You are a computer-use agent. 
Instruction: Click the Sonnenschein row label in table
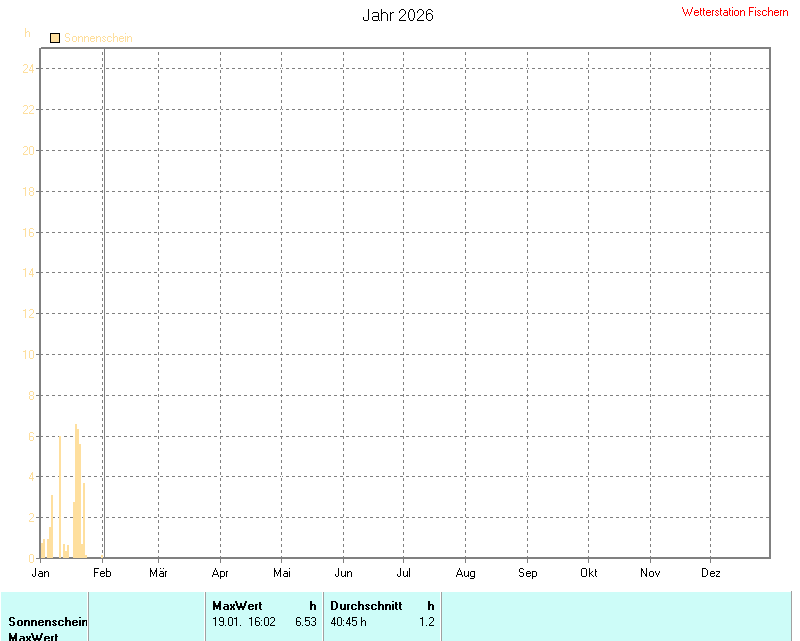tap(48, 622)
